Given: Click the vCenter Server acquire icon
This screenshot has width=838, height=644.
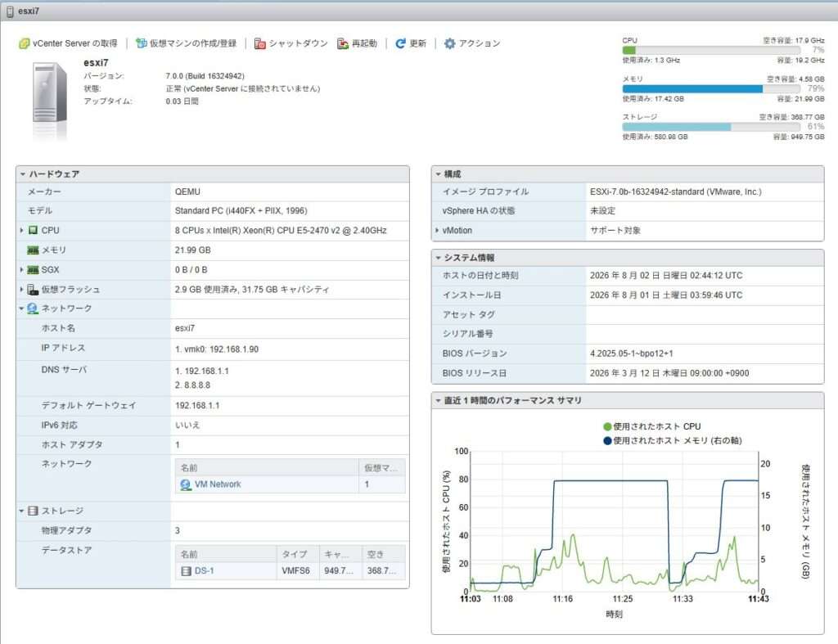Looking at the screenshot, I should [x=24, y=43].
